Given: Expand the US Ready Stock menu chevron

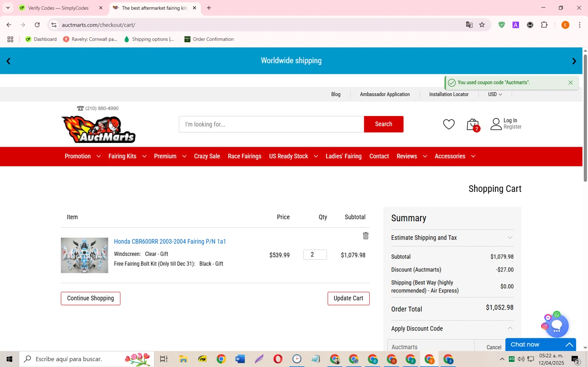Looking at the screenshot, I should coord(316,156).
